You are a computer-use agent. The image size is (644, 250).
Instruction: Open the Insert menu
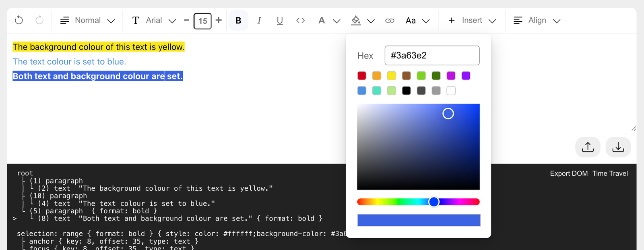[x=472, y=21]
